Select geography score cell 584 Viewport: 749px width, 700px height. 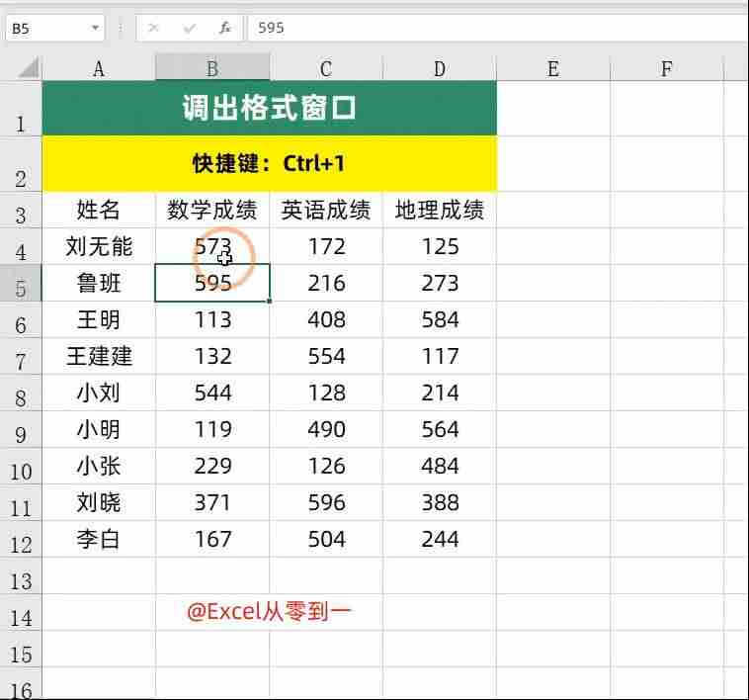(440, 319)
